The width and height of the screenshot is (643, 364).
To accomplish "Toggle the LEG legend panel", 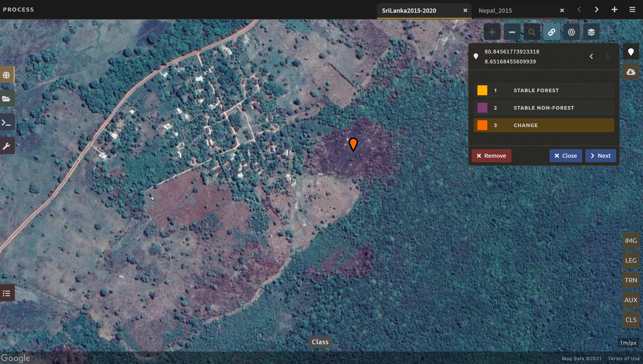I will [x=630, y=260].
